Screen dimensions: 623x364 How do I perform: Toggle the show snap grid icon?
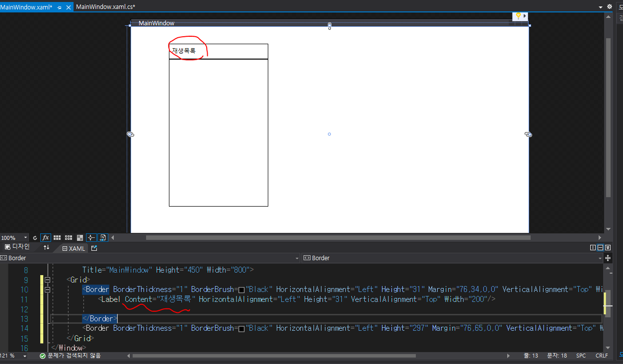pyautogui.click(x=57, y=237)
